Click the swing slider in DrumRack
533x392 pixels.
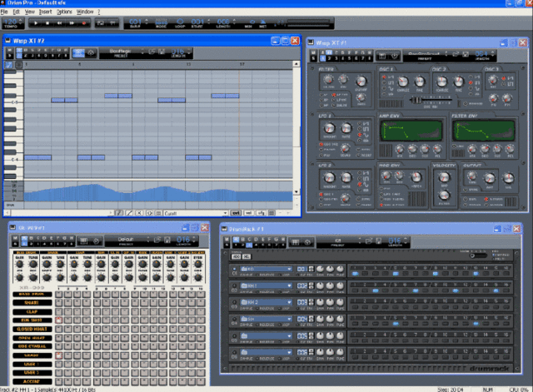point(477,256)
